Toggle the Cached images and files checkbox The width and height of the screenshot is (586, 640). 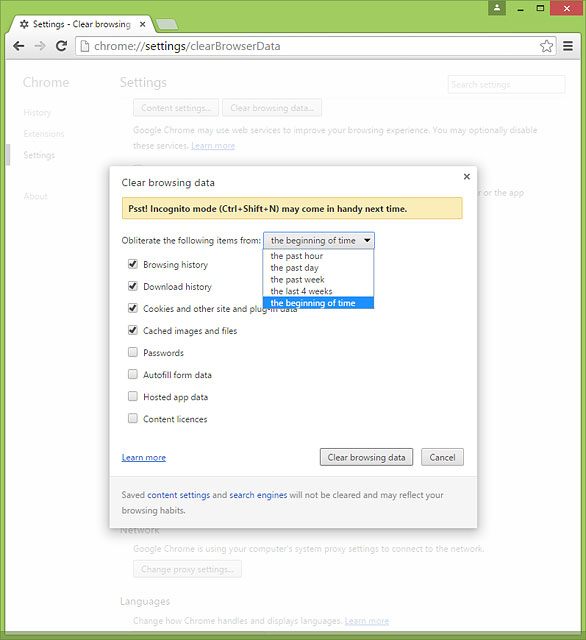point(133,330)
